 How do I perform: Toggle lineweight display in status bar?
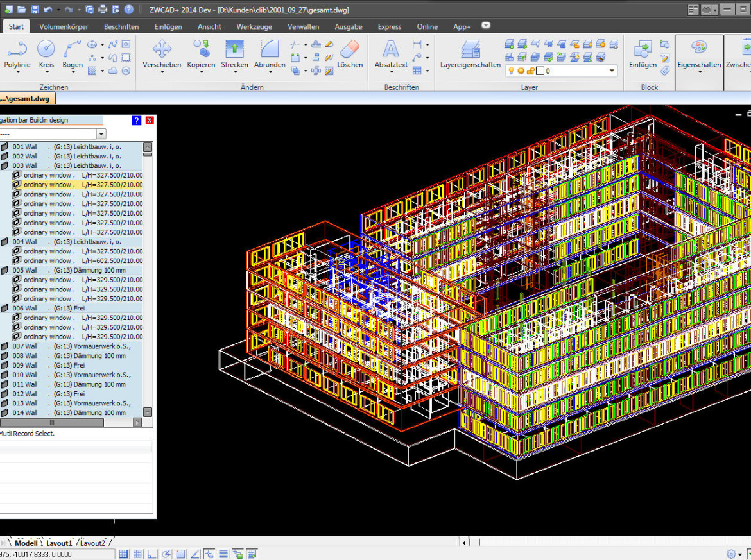[x=223, y=554]
